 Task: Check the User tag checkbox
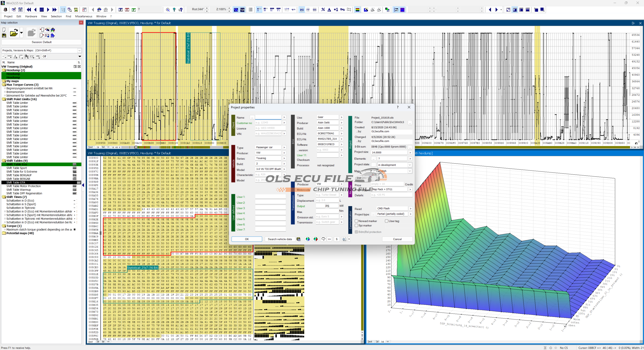point(387,221)
